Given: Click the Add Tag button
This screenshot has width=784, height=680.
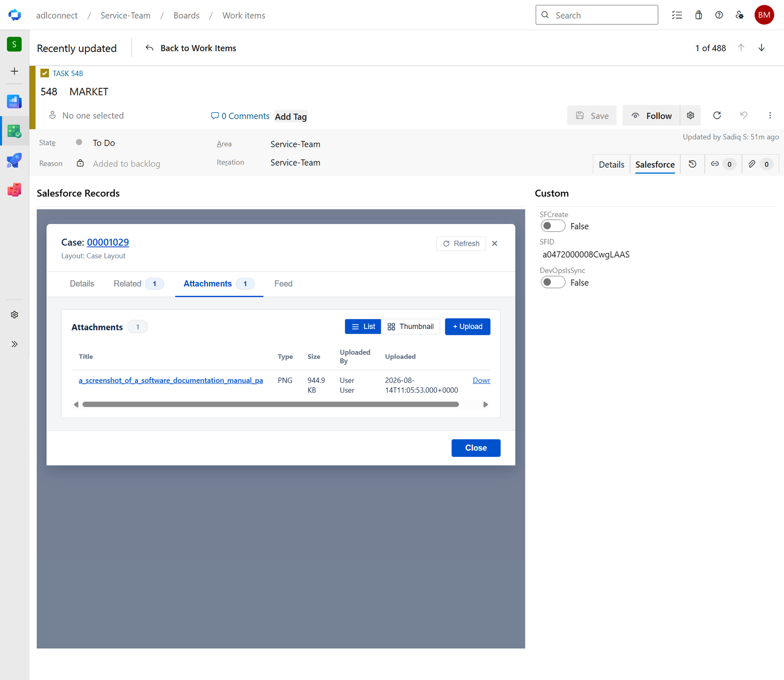Looking at the screenshot, I should tap(291, 116).
